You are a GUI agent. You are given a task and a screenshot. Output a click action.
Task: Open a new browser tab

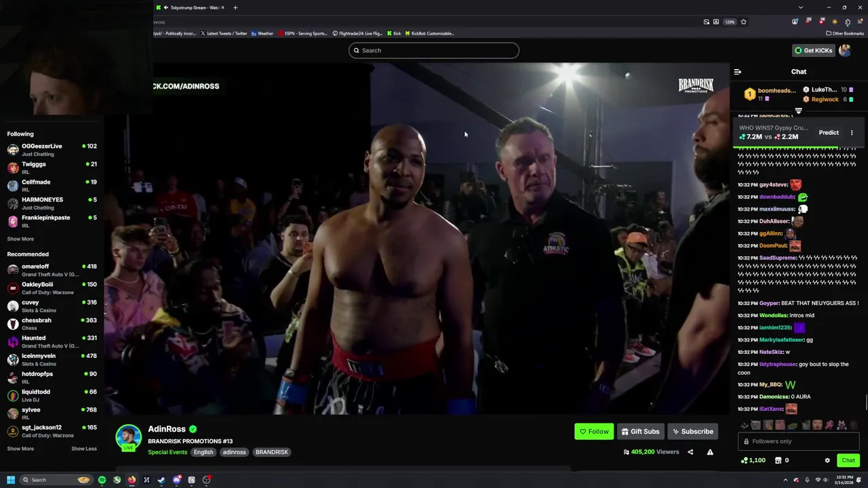(x=235, y=7)
